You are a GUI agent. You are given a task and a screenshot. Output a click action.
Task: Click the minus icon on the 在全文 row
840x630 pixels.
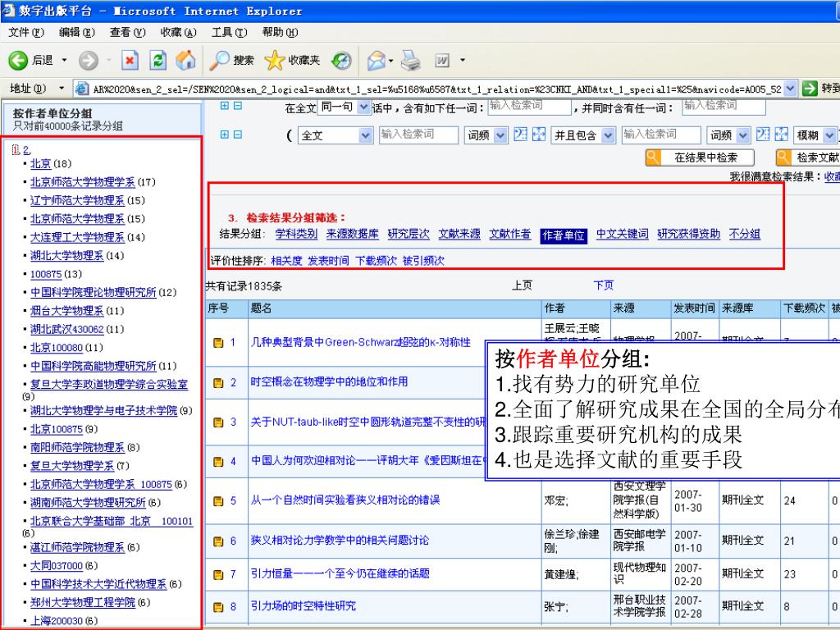237,106
